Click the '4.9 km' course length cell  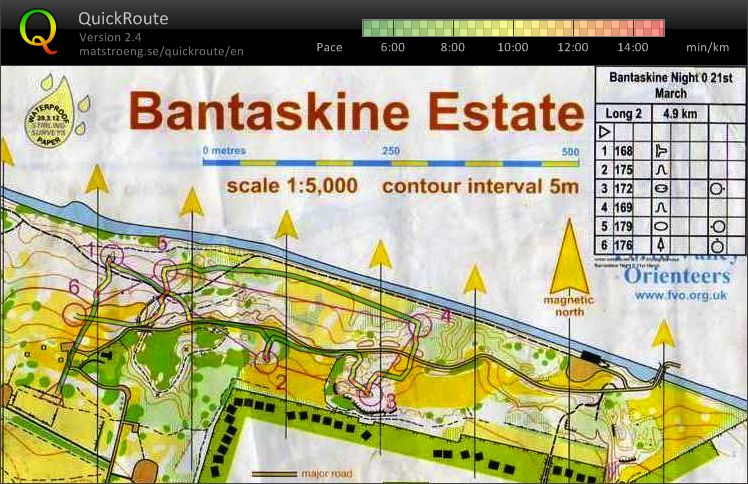click(680, 113)
